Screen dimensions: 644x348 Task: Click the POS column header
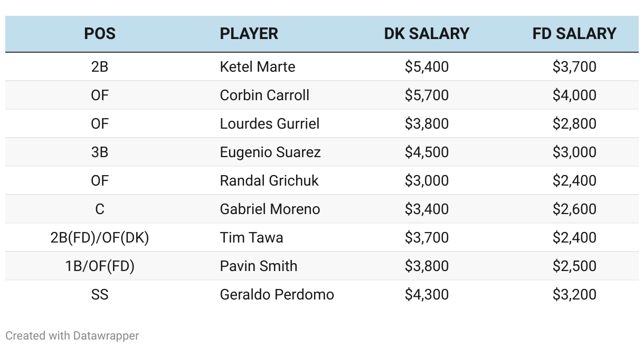[x=100, y=34]
